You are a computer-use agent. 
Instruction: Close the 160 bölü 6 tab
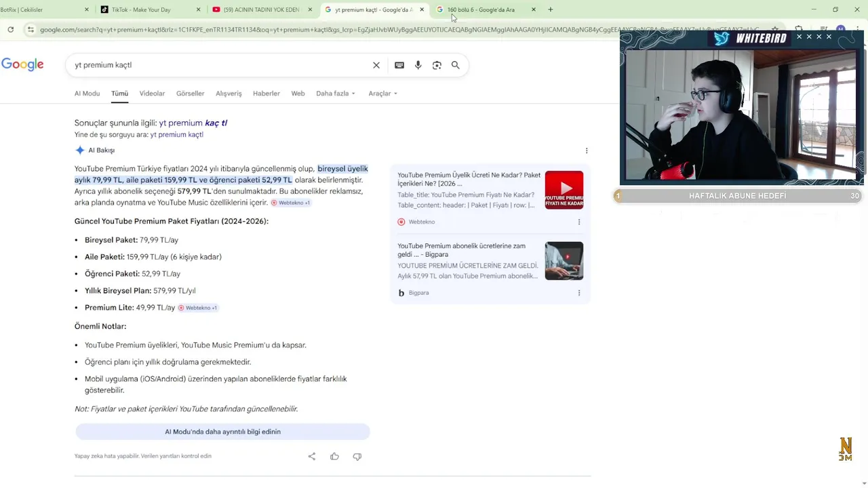pos(533,9)
